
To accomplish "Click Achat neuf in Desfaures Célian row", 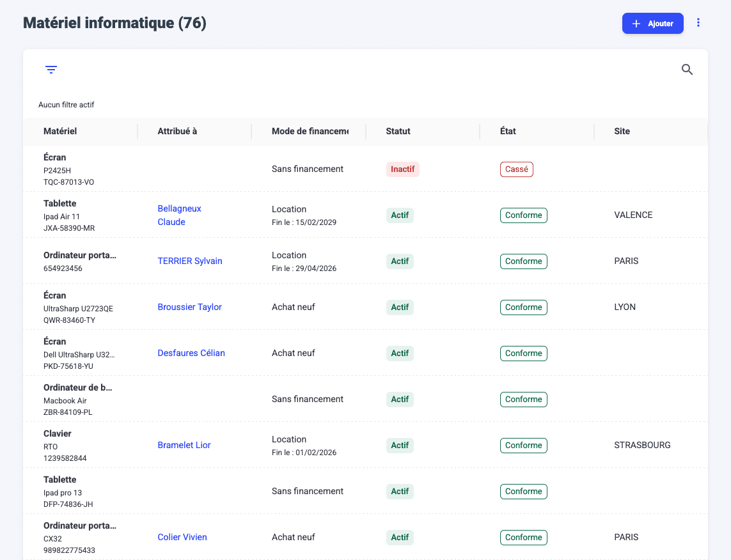I will coord(294,353).
